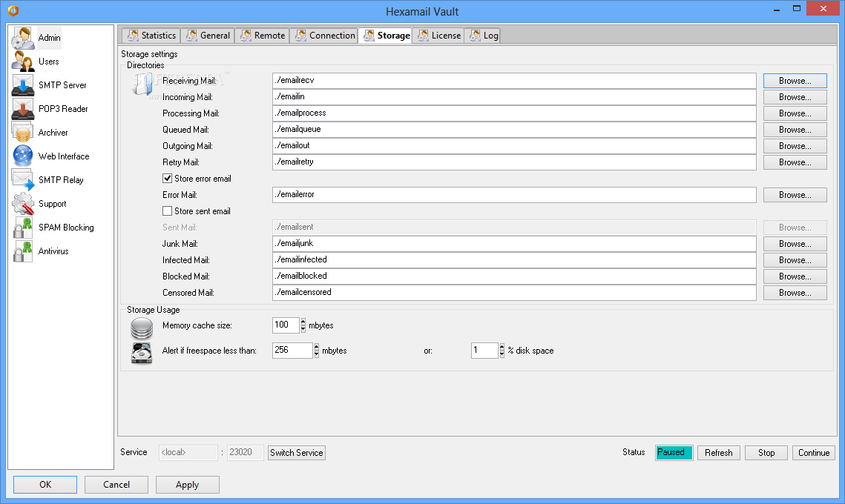Enable Store sent email checkbox
This screenshot has width=845, height=504.
168,211
